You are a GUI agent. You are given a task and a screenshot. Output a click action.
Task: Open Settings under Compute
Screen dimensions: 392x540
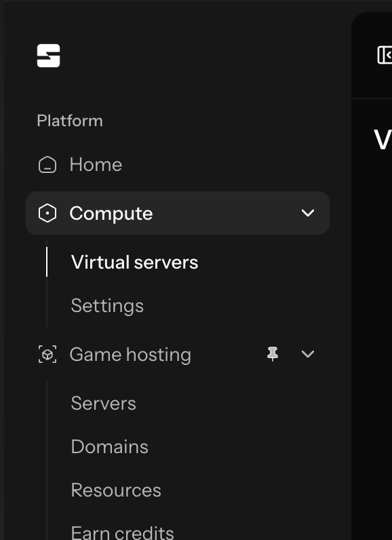[107, 306]
